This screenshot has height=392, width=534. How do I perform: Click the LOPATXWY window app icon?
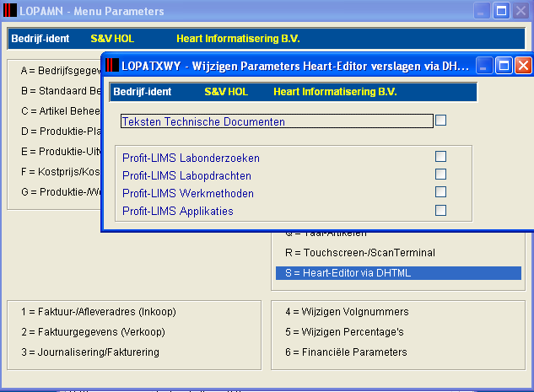click(x=112, y=65)
